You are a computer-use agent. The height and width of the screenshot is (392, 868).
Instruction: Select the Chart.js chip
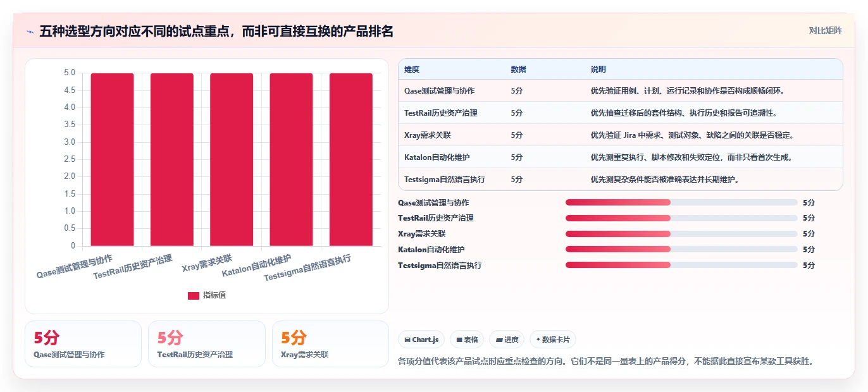[422, 340]
